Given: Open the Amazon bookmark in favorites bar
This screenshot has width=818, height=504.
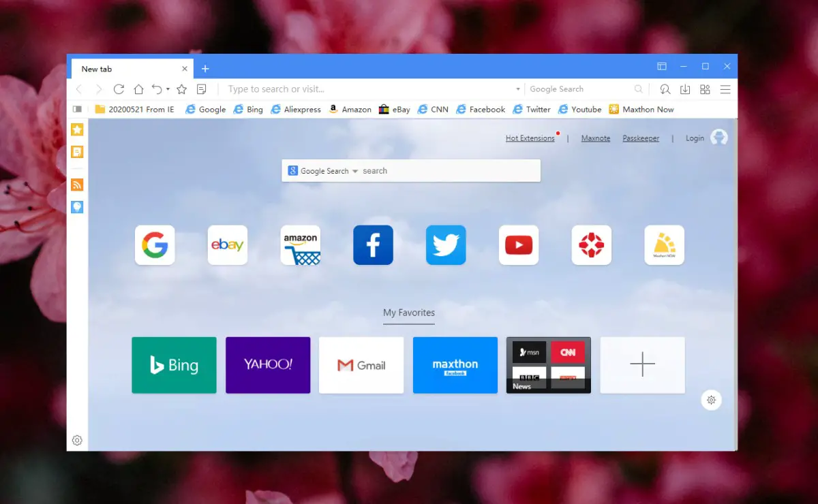Looking at the screenshot, I should pos(350,109).
